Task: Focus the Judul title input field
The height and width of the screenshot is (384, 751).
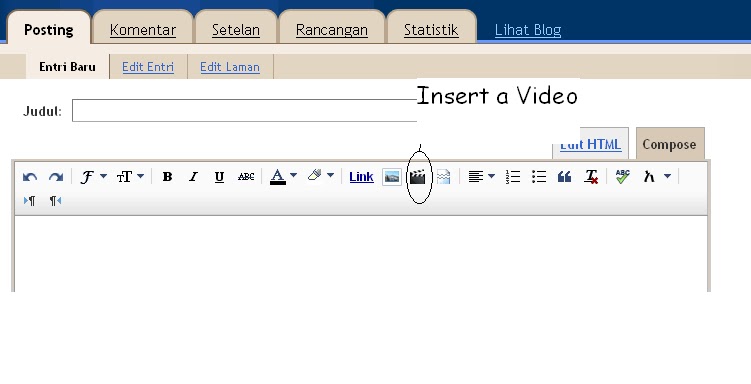Action: (245, 111)
